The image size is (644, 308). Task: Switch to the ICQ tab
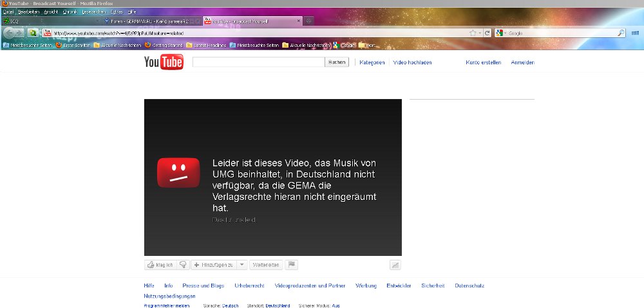pyautogui.click(x=52, y=21)
